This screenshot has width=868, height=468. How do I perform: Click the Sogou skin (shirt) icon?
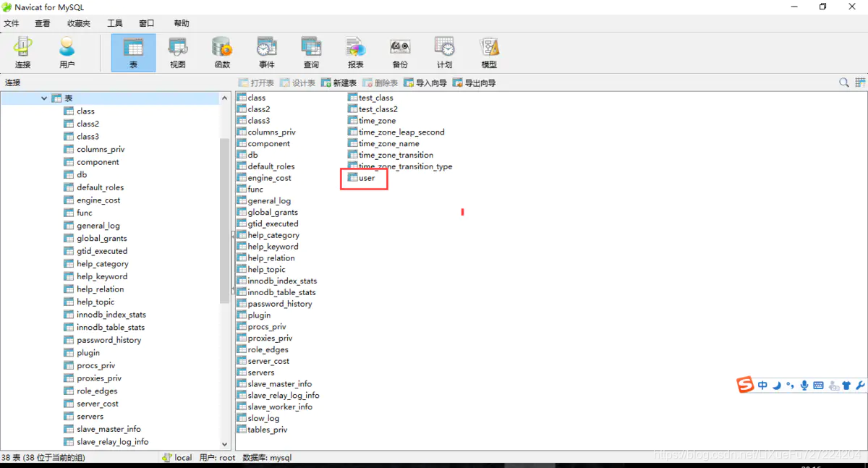847,386
